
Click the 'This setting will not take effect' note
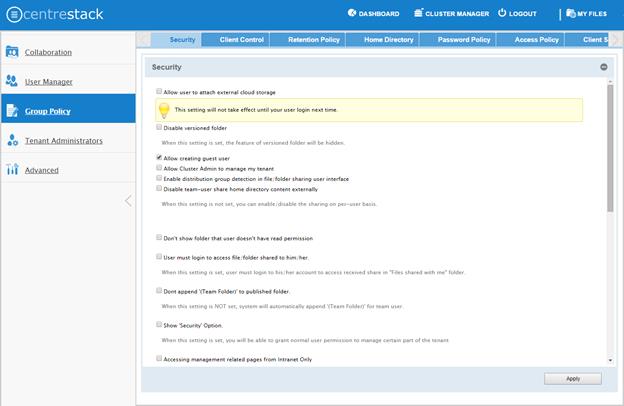pyautogui.click(x=256, y=110)
